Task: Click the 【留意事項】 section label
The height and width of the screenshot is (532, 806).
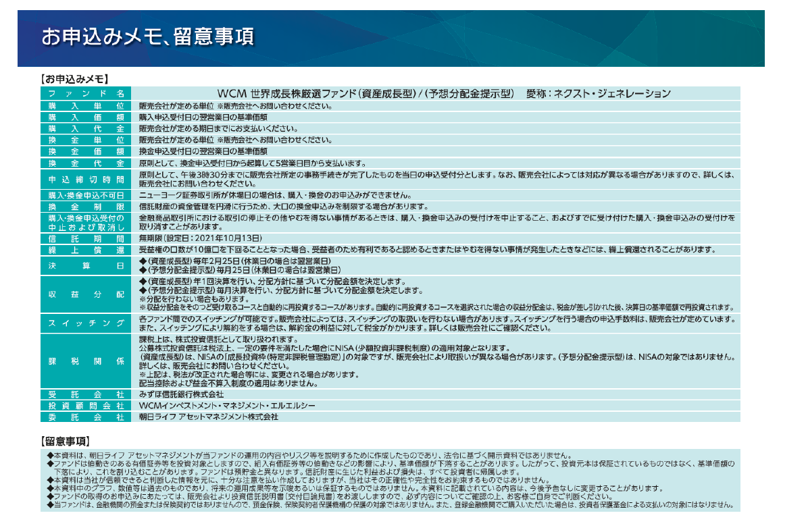Action: [x=66, y=441]
